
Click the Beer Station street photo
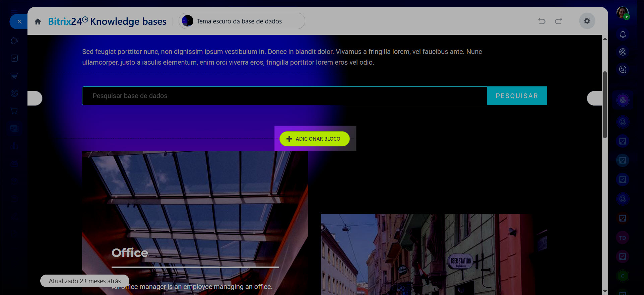point(434,254)
